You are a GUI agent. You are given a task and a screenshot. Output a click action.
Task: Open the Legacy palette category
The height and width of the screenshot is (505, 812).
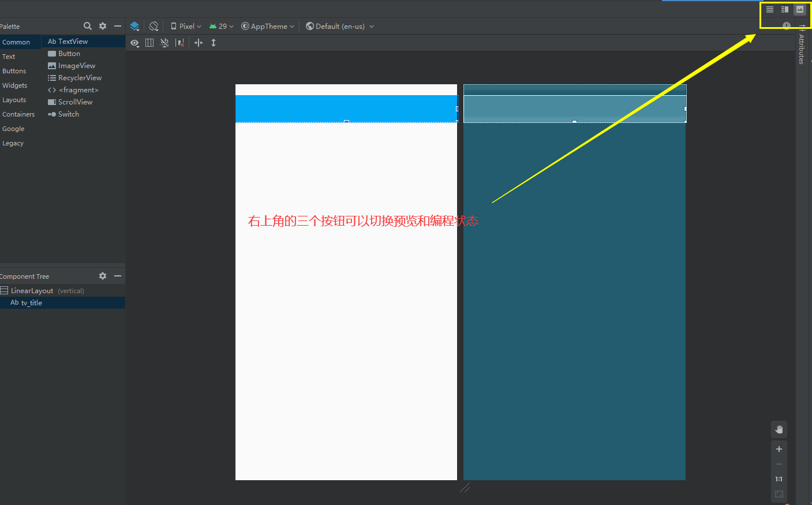pos(13,143)
